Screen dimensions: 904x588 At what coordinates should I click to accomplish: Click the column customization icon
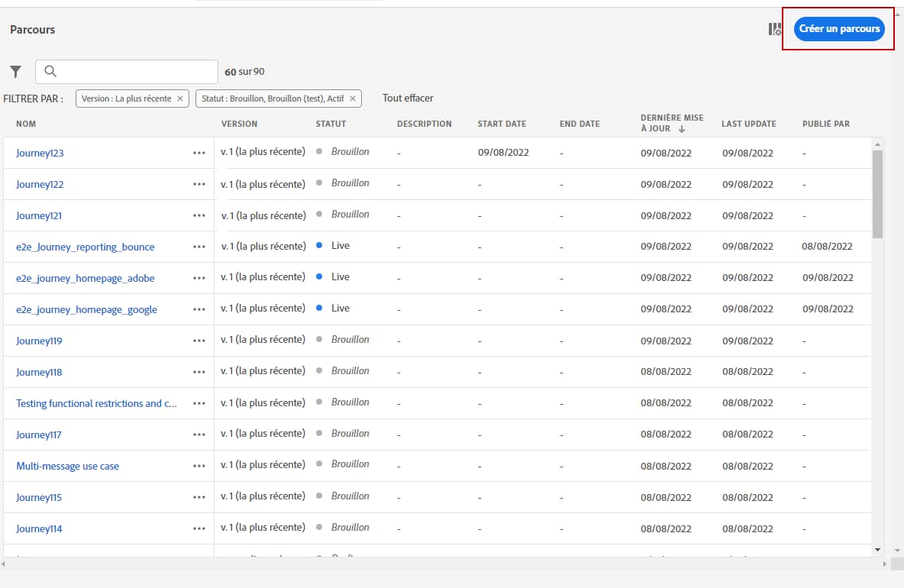(x=773, y=28)
